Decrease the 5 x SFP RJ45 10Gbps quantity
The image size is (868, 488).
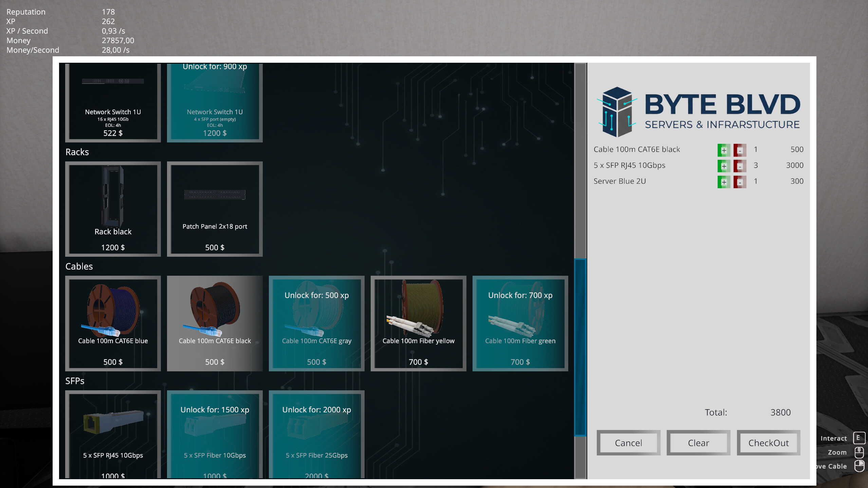pyautogui.click(x=740, y=166)
